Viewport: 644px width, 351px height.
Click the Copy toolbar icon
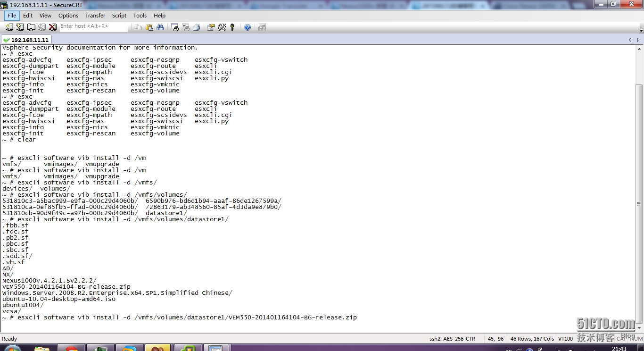(x=138, y=27)
